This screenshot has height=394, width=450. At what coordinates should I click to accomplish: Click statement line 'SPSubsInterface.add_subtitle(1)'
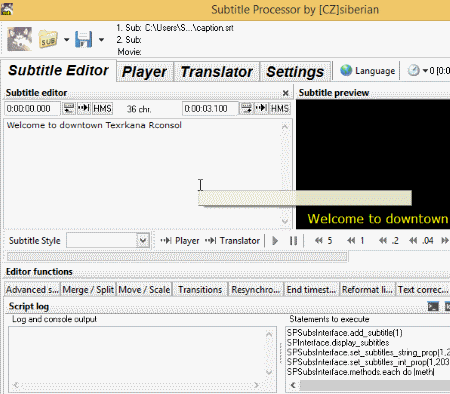(x=345, y=333)
